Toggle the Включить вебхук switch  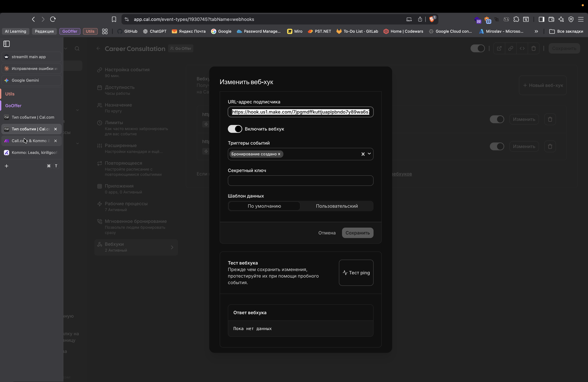tap(235, 129)
